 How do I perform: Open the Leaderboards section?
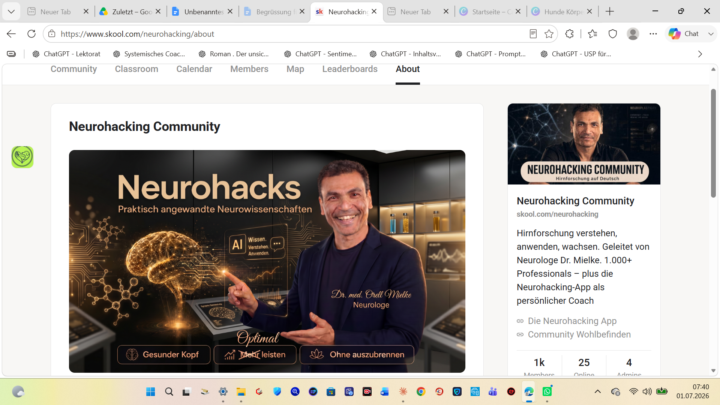point(350,69)
